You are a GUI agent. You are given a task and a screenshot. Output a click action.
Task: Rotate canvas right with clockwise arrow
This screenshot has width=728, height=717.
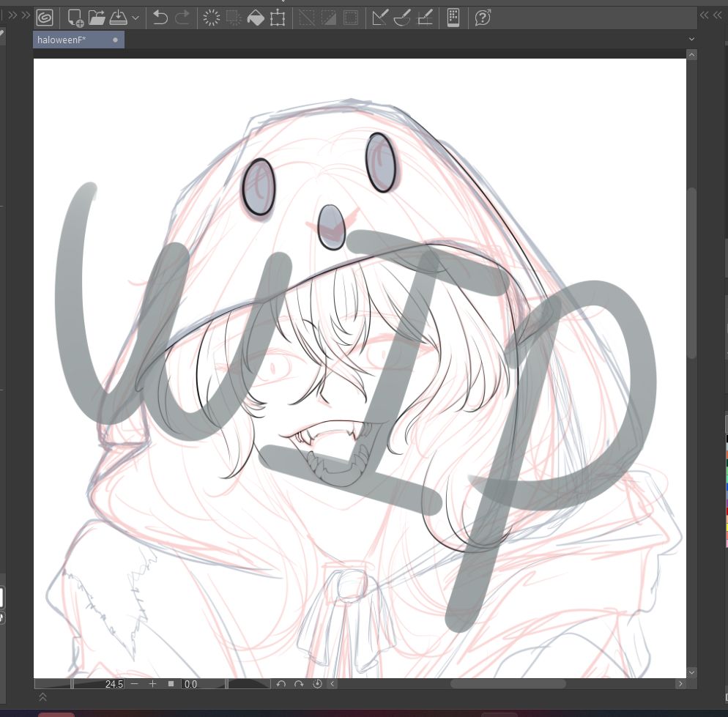[299, 683]
